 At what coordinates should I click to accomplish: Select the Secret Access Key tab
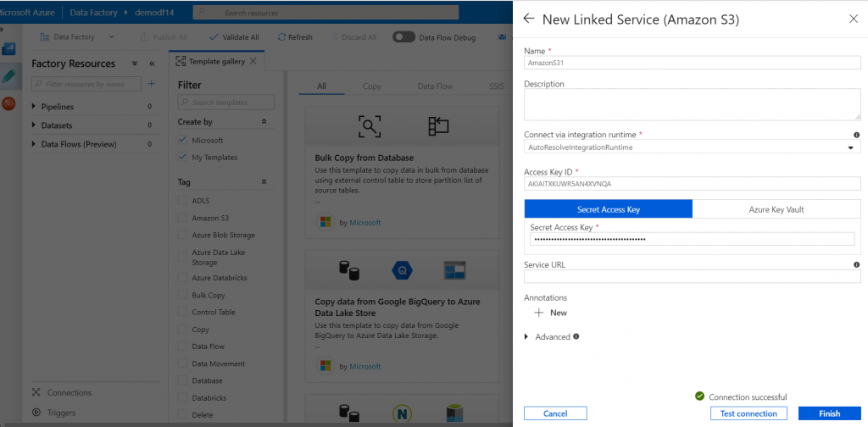(x=609, y=209)
